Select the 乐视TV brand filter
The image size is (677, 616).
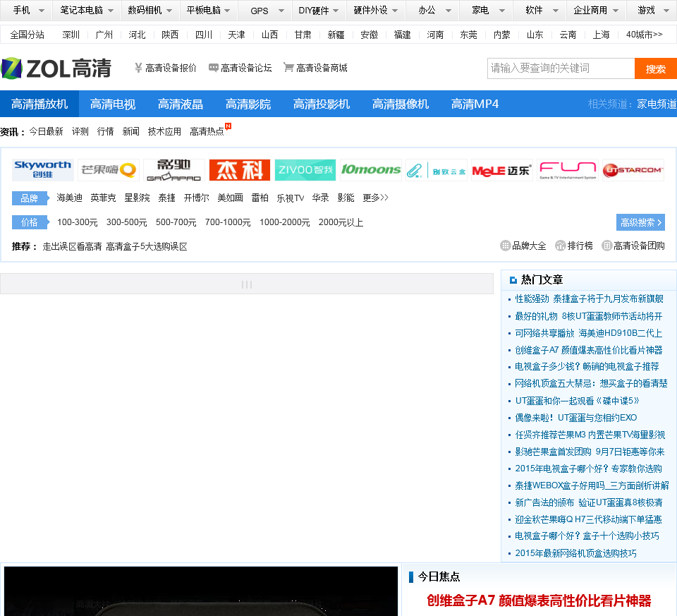[x=291, y=198]
